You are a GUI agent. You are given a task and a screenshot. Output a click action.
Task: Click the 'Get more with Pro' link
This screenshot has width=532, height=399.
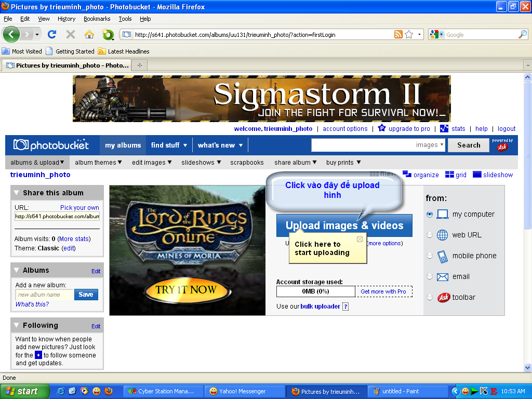pos(383,291)
